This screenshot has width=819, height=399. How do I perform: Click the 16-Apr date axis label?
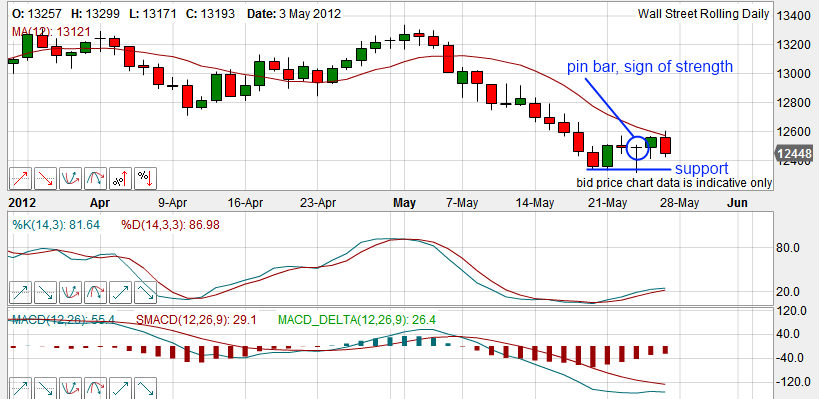click(245, 203)
